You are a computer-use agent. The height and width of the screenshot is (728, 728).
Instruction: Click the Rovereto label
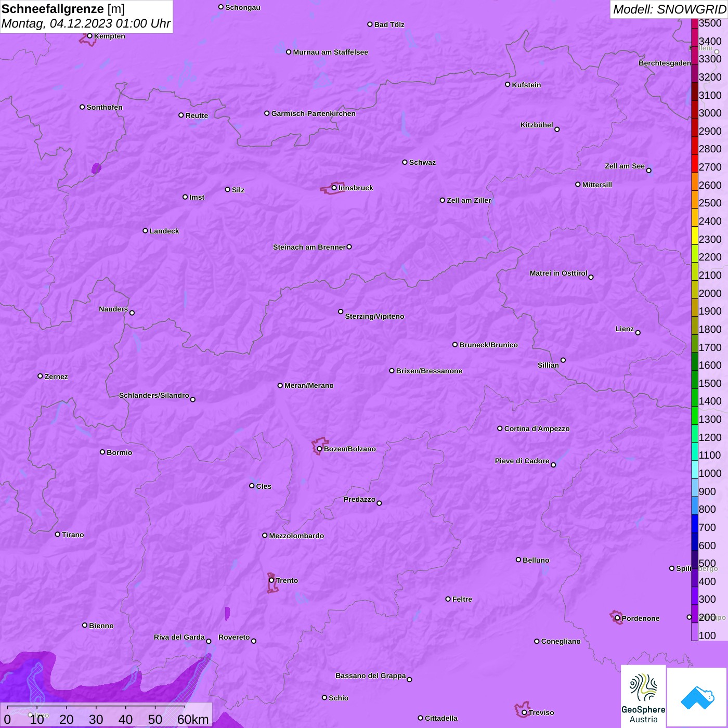(234, 637)
